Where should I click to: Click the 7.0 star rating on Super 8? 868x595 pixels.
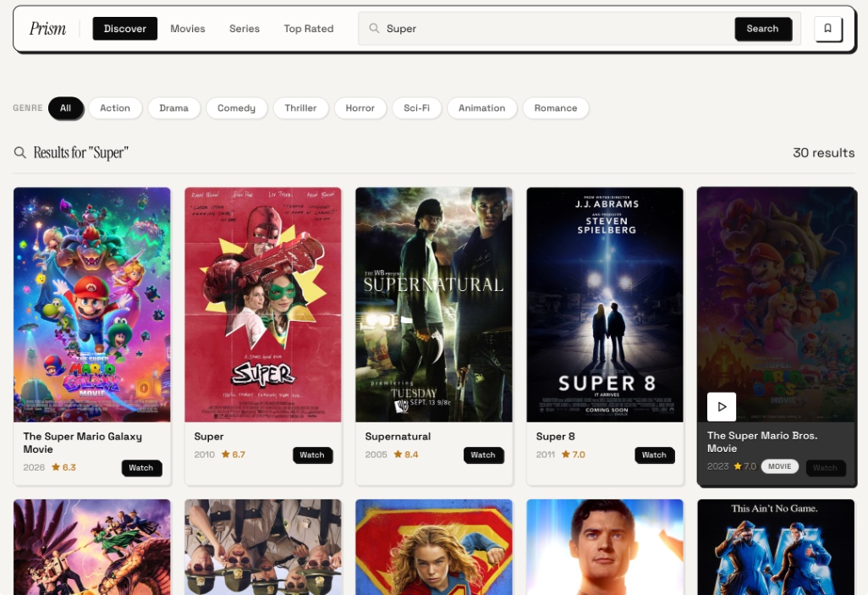(x=574, y=455)
